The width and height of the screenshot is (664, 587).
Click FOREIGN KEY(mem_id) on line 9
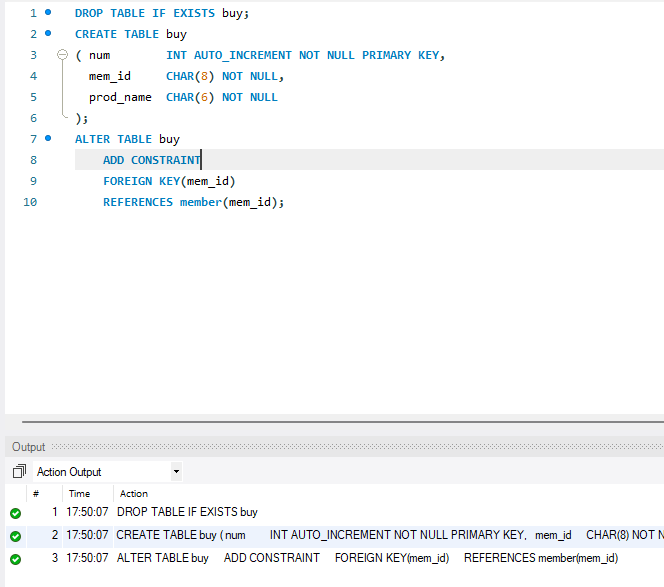[169, 181]
